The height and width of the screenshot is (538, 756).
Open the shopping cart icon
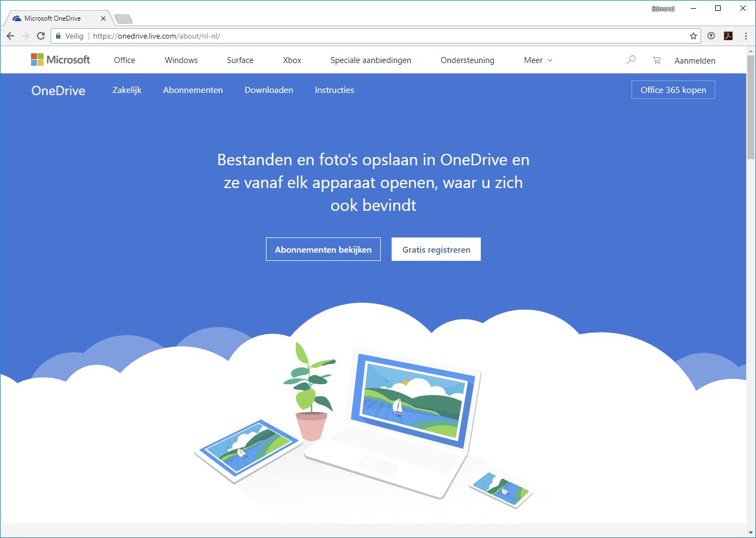[657, 60]
